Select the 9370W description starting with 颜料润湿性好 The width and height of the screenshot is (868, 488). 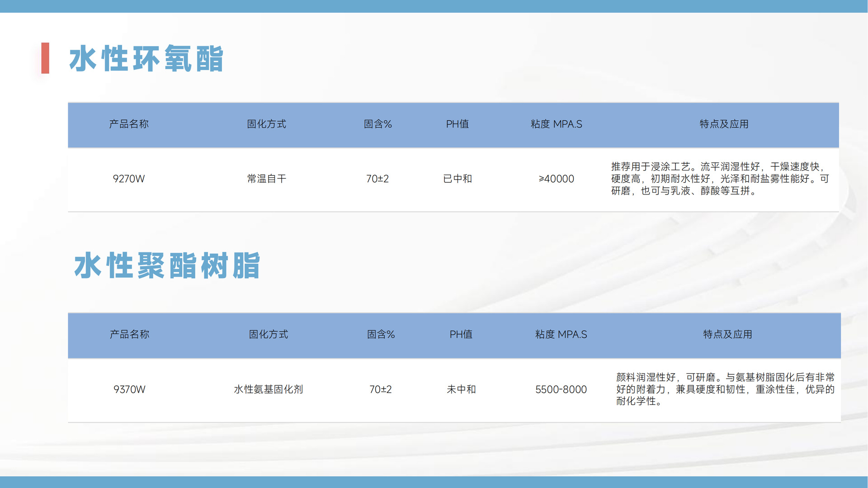point(725,389)
